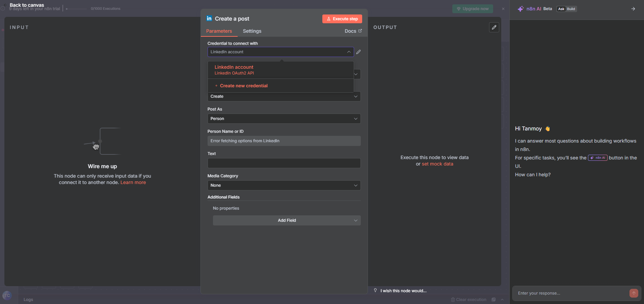Click the edit output pencil icon
Viewport: 644px width, 304px height.
pos(494,27)
